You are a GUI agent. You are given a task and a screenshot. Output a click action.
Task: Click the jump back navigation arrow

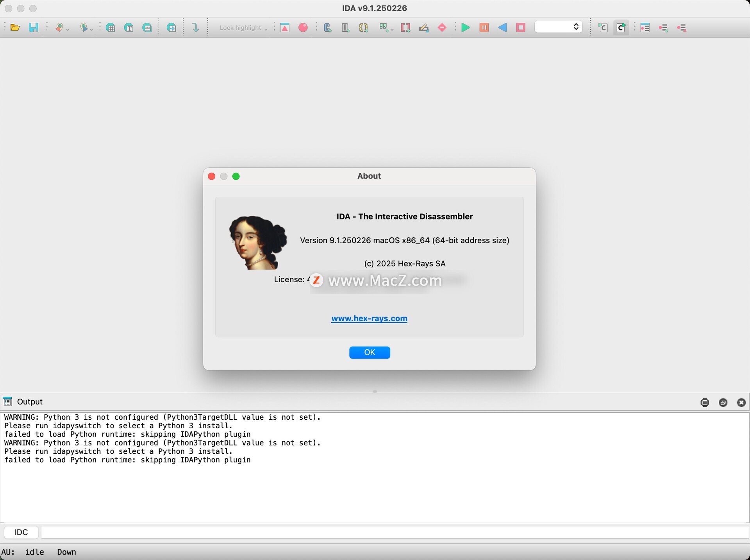click(59, 28)
